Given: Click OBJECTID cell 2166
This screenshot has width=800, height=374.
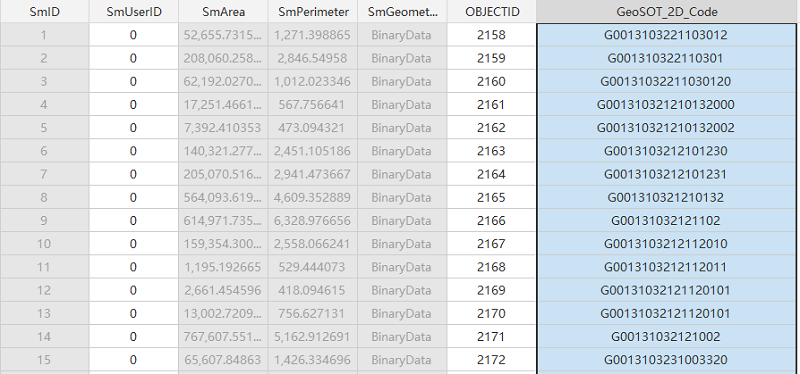Looking at the screenshot, I should [492, 220].
